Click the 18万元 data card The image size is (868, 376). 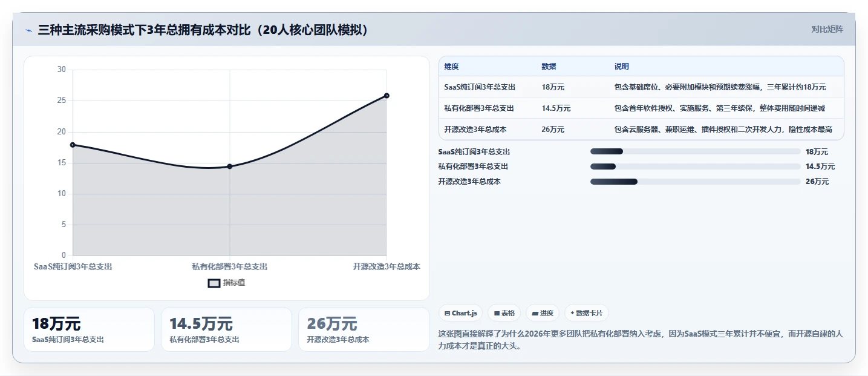[89, 329]
